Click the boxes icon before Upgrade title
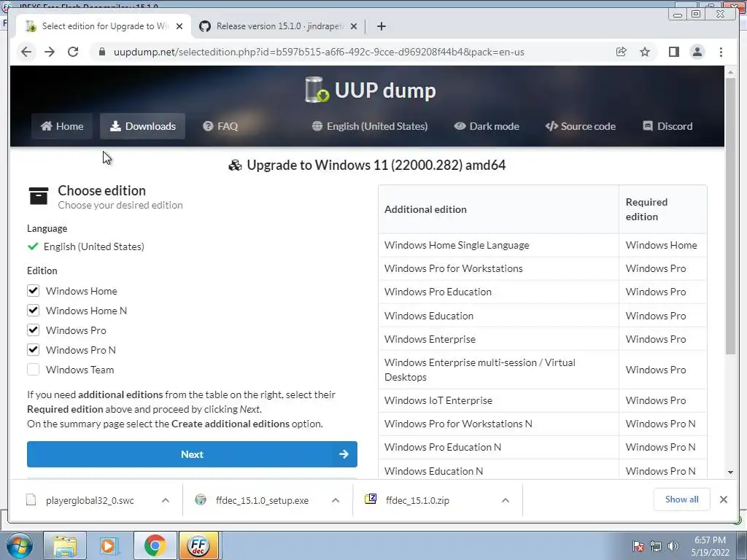Screen dimensions: 747x560 coord(235,166)
